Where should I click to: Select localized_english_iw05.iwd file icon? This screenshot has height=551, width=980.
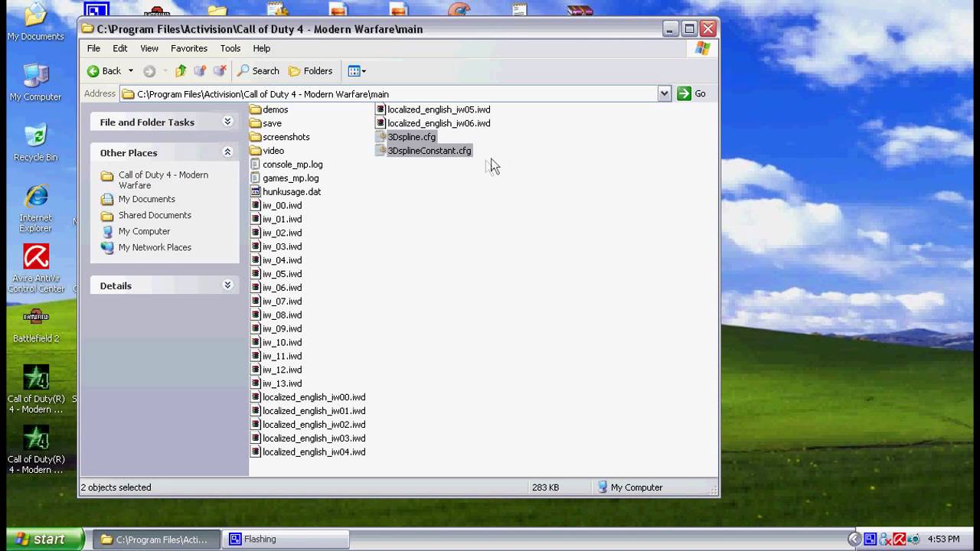381,109
